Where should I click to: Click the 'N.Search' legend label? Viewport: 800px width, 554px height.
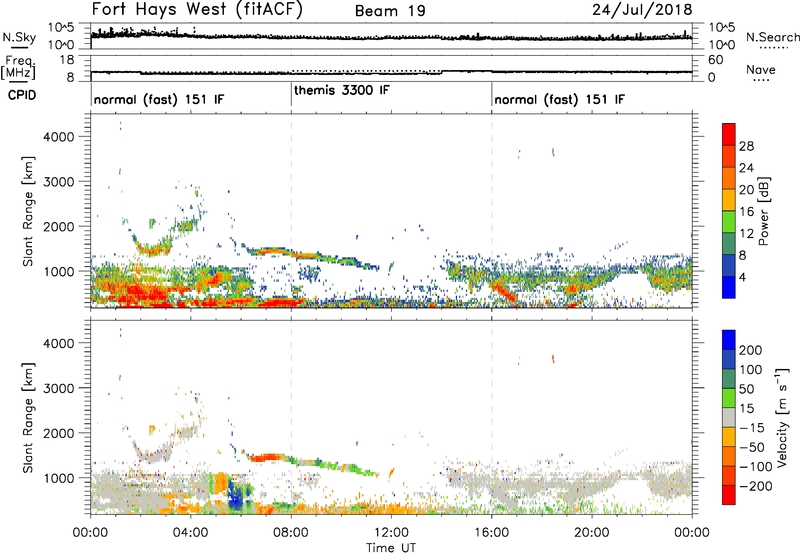coord(772,37)
